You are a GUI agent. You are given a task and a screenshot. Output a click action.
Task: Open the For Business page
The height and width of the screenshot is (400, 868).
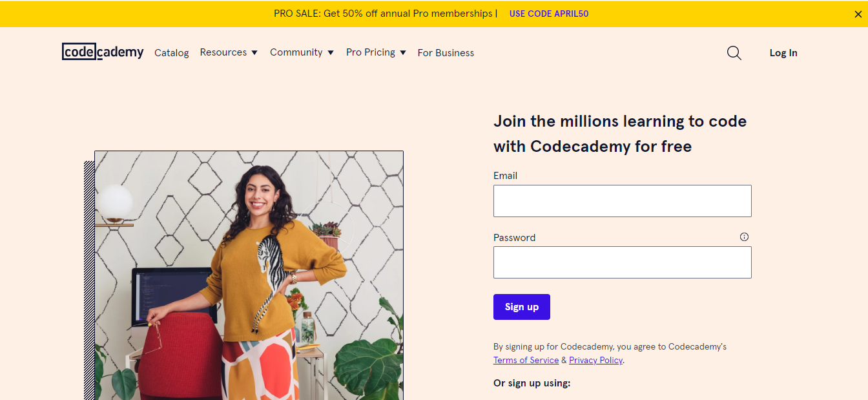[446, 53]
